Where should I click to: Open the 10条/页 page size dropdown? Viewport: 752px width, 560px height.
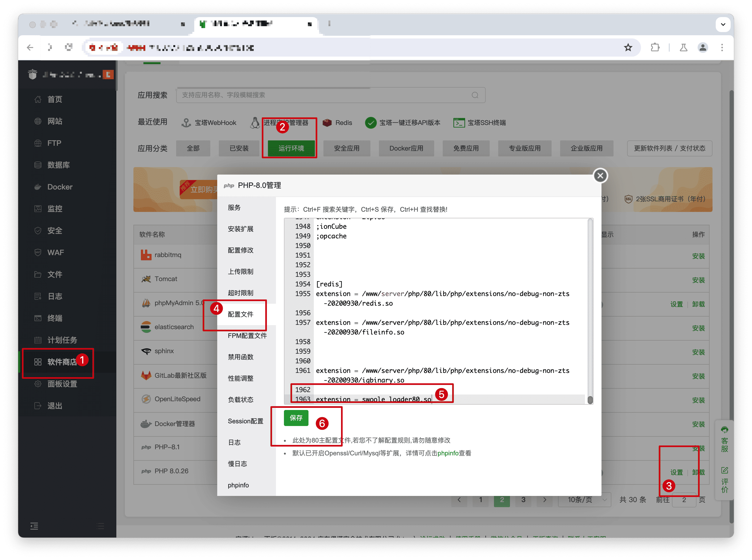pos(585,500)
